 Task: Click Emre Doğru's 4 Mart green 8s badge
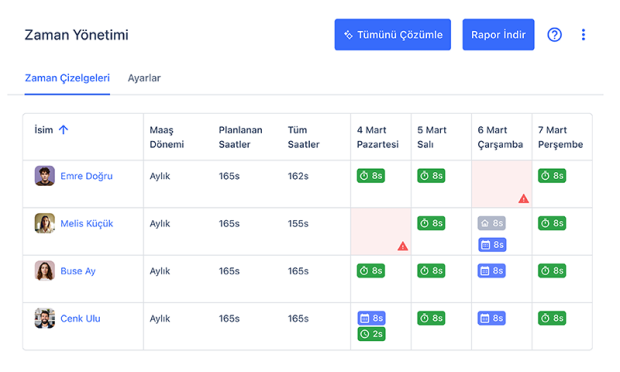tap(370, 176)
